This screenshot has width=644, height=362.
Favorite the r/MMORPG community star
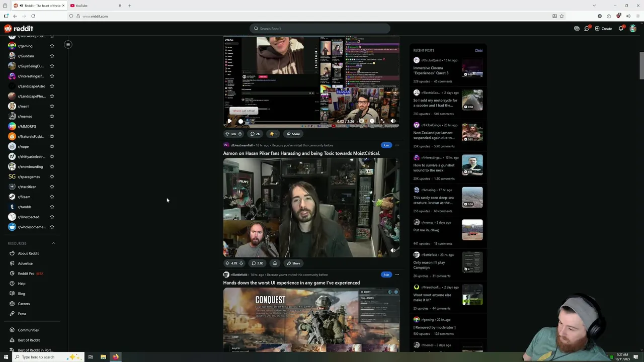pos(52,126)
